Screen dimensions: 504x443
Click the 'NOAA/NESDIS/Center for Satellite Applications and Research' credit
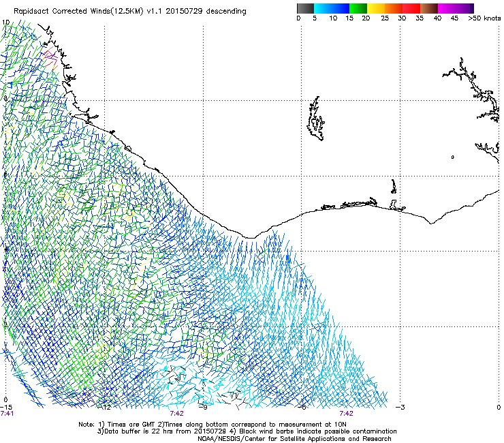click(x=294, y=439)
